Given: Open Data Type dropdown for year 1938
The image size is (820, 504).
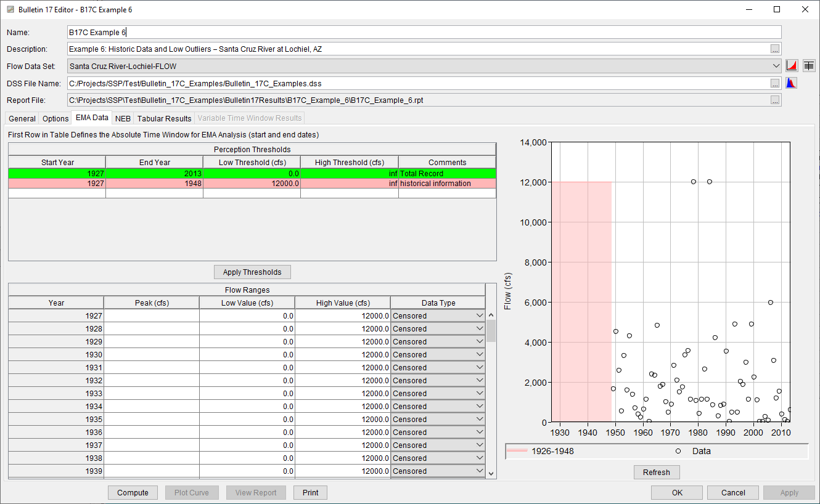Looking at the screenshot, I should [480, 458].
